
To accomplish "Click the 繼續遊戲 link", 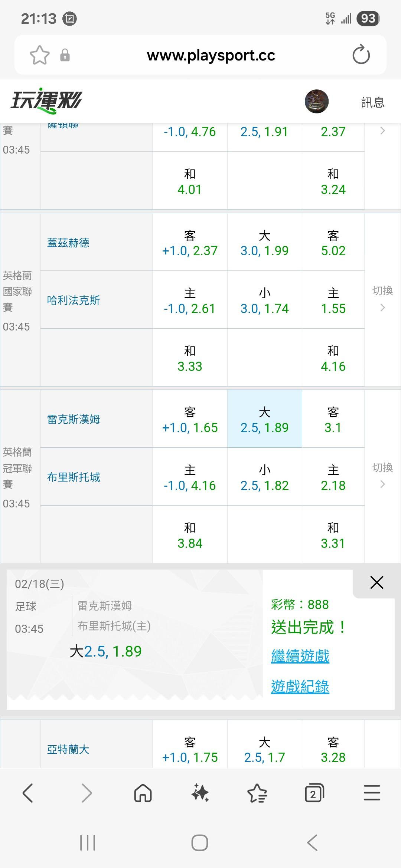I will click(300, 656).
